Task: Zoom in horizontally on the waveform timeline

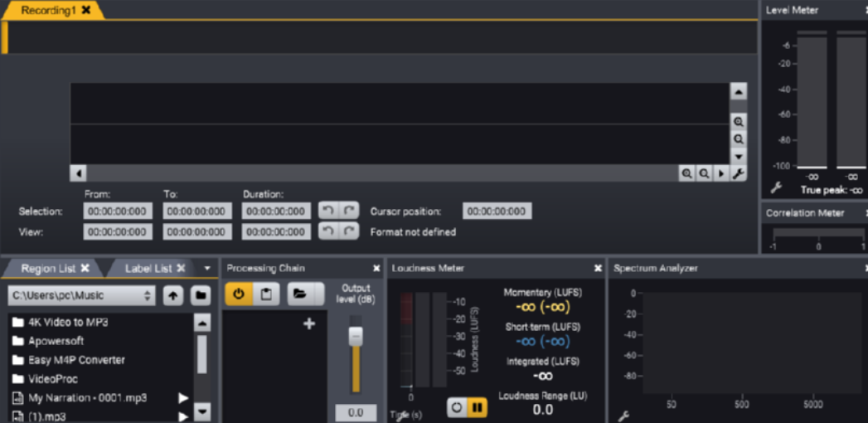Action: point(687,174)
